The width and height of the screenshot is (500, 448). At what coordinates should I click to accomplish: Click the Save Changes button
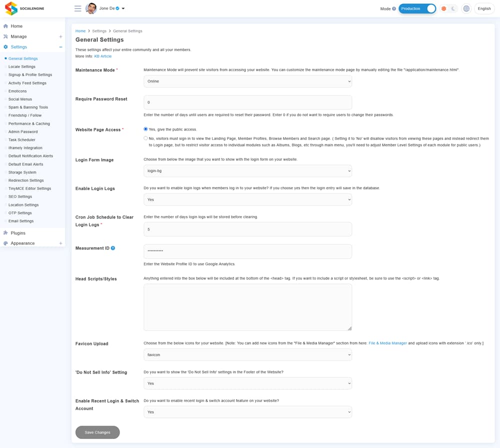pos(97,432)
